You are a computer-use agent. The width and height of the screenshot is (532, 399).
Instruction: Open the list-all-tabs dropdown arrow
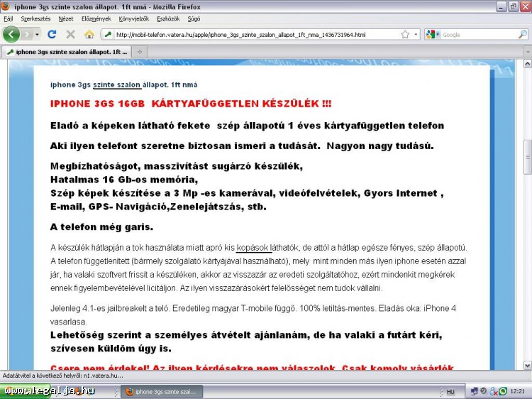pos(524,52)
